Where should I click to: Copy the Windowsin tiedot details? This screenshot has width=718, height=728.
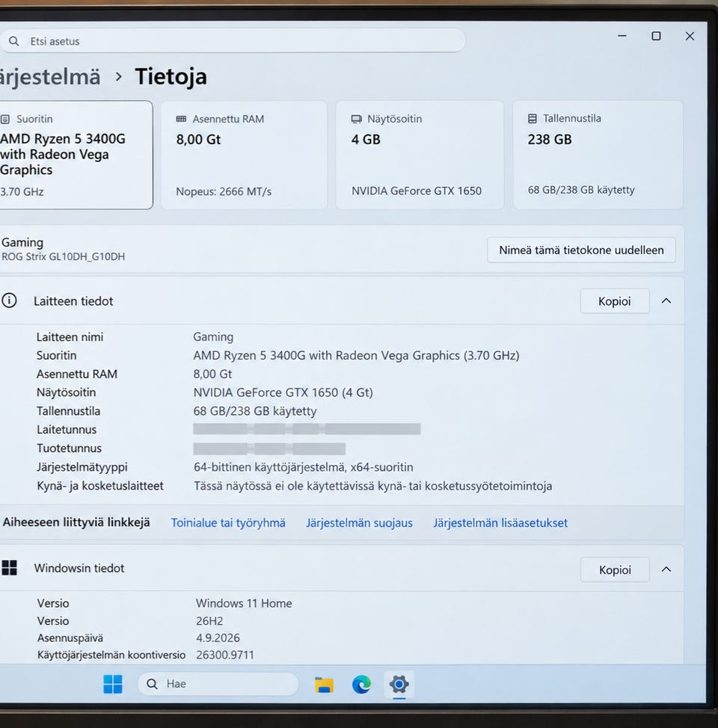tap(614, 570)
